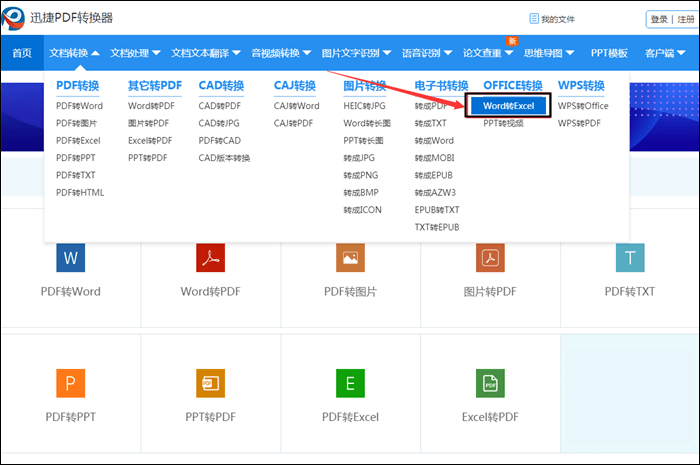Screen dimensions: 700x465
Task: Click the PDF转换 column heading
Action: tap(78, 85)
